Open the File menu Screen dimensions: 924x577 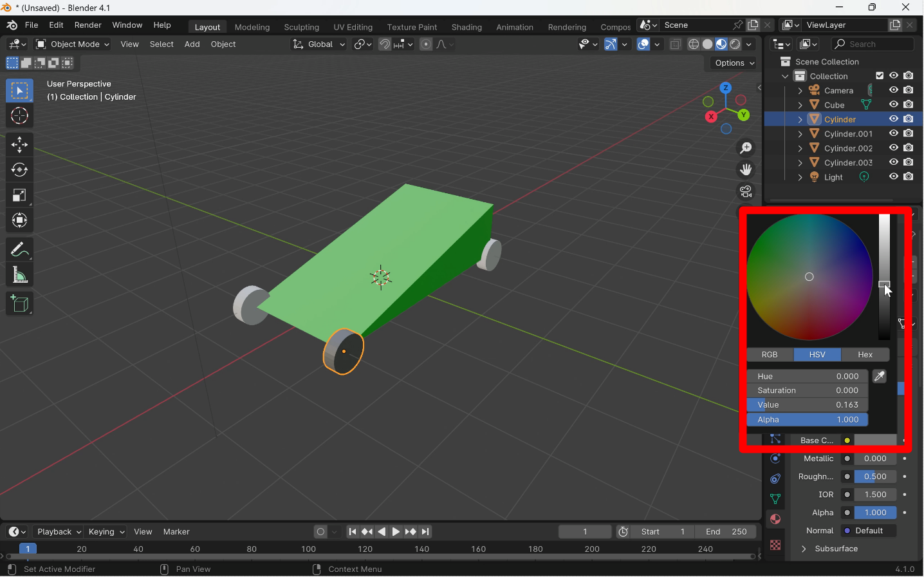pyautogui.click(x=32, y=25)
